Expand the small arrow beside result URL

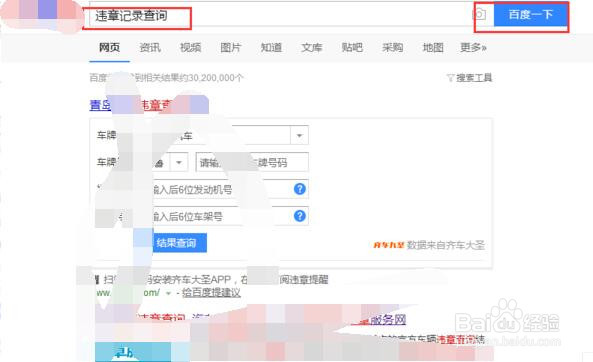(169, 293)
